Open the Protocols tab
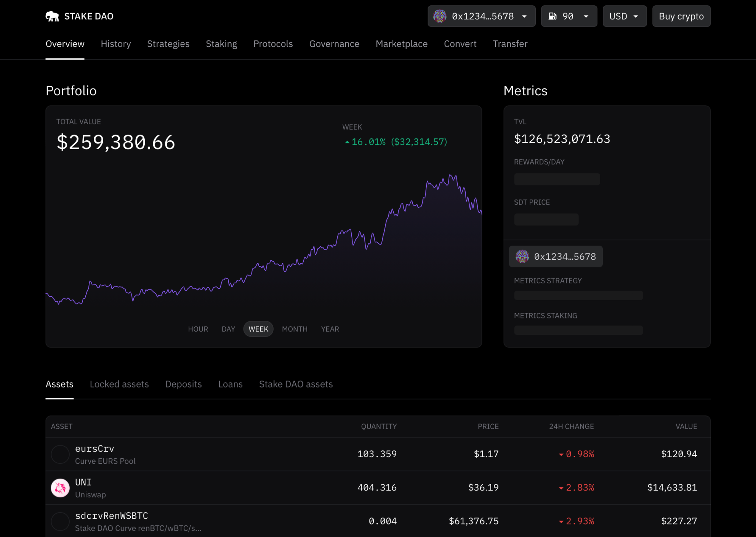This screenshot has height=537, width=756. 273,44
